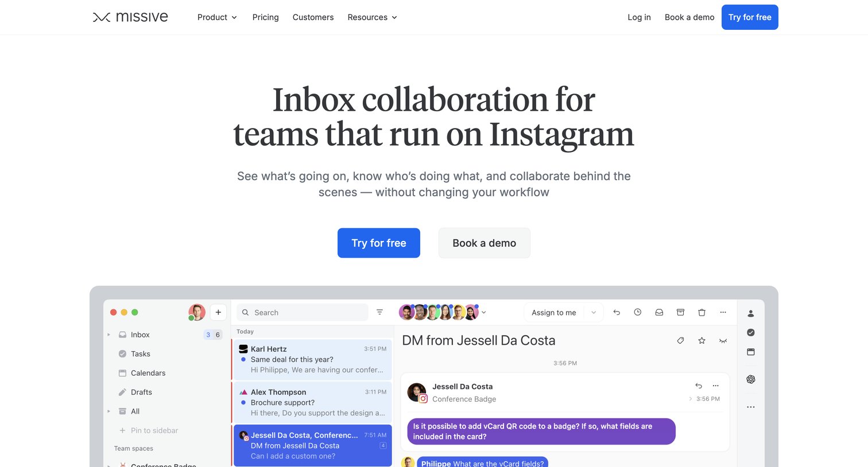Click the move to inbox icon
868x467 pixels.
(x=659, y=312)
